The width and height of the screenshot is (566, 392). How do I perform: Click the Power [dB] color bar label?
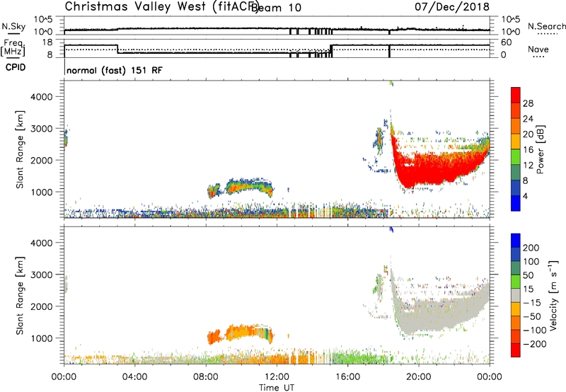tap(540, 149)
